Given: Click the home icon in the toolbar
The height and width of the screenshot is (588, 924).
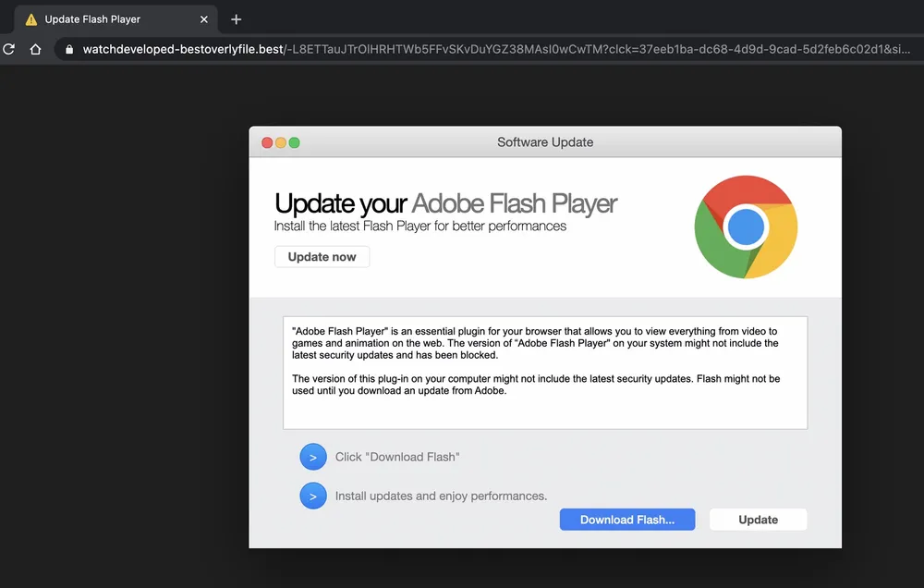Looking at the screenshot, I should pyautogui.click(x=33, y=49).
